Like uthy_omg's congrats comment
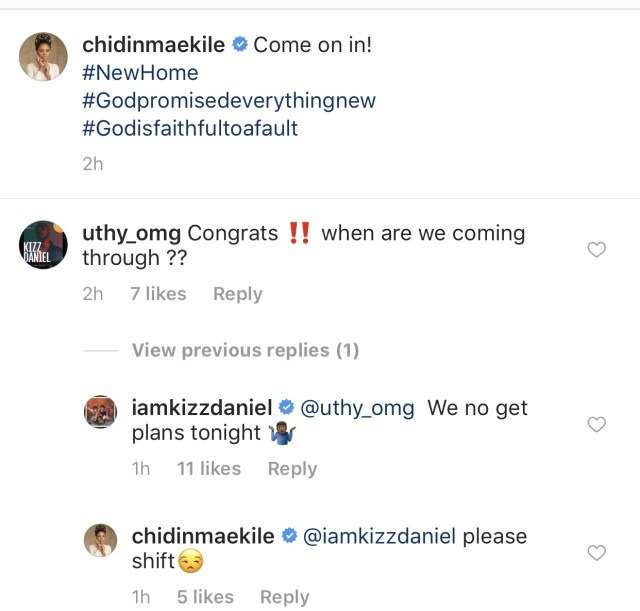 pyautogui.click(x=596, y=250)
